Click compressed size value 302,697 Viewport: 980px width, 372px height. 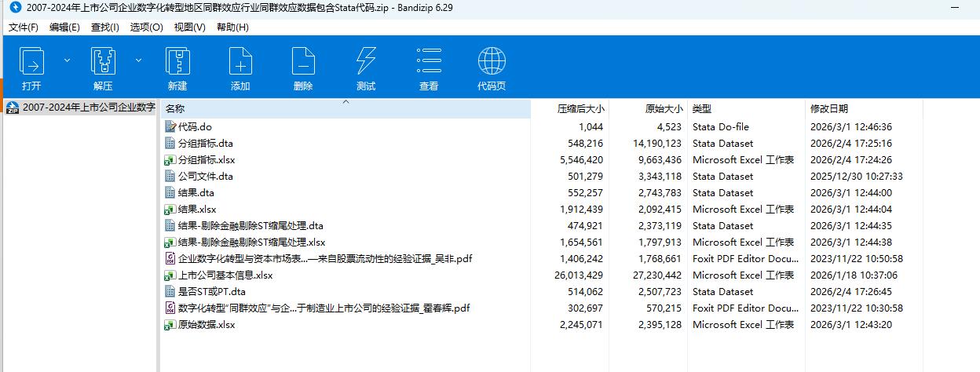point(586,308)
